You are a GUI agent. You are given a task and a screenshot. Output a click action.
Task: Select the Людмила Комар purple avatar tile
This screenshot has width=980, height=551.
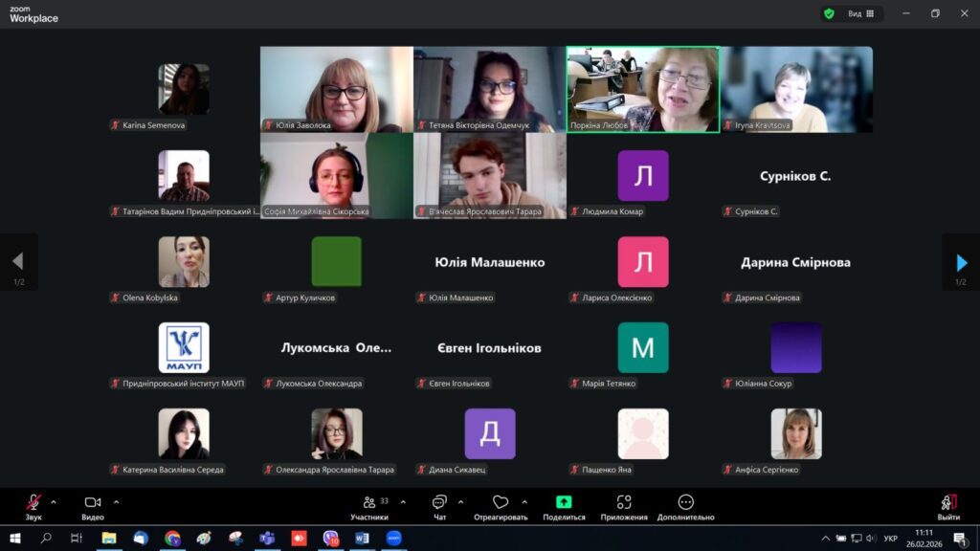click(643, 176)
